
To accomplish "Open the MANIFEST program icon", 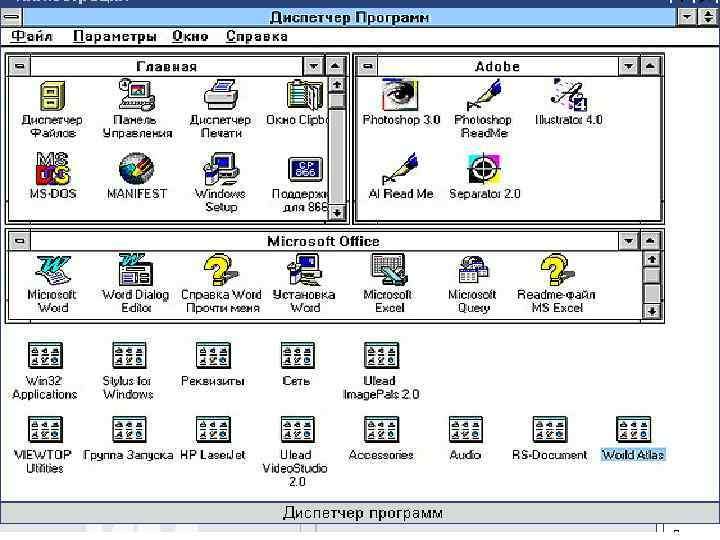I will 136,169.
